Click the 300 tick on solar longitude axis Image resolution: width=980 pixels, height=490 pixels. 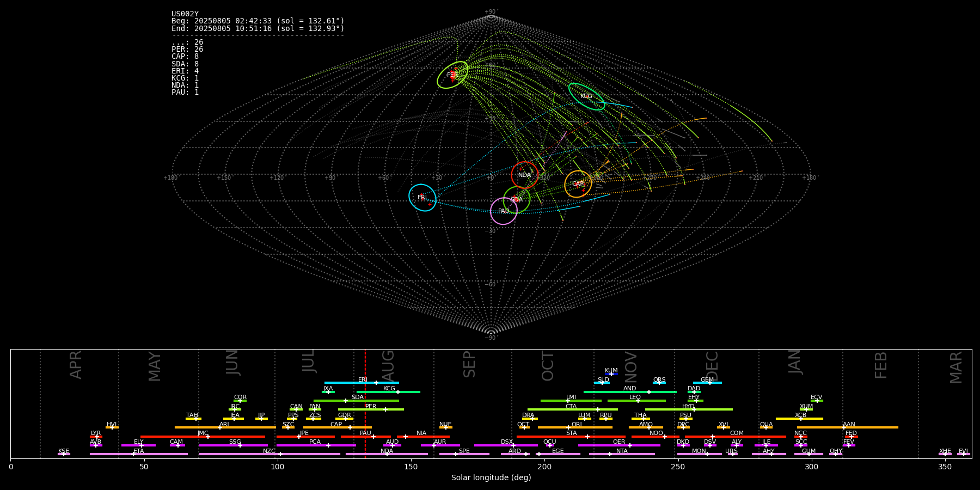(811, 467)
